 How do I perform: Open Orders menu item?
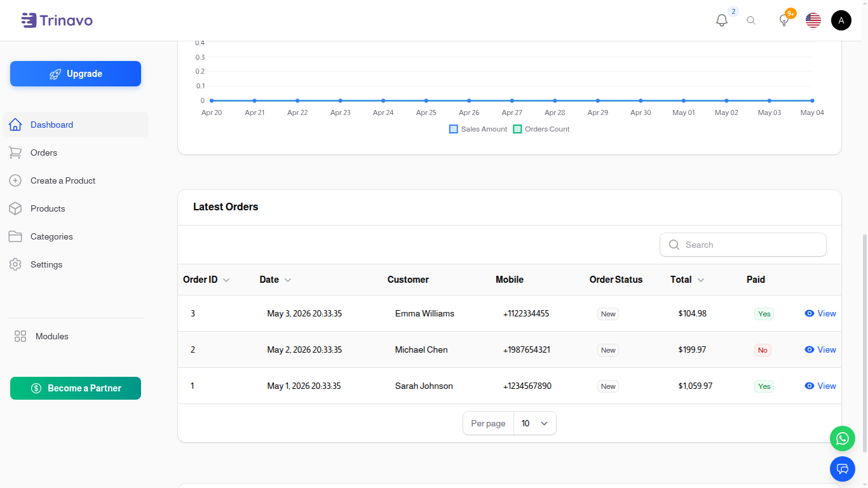76,152
